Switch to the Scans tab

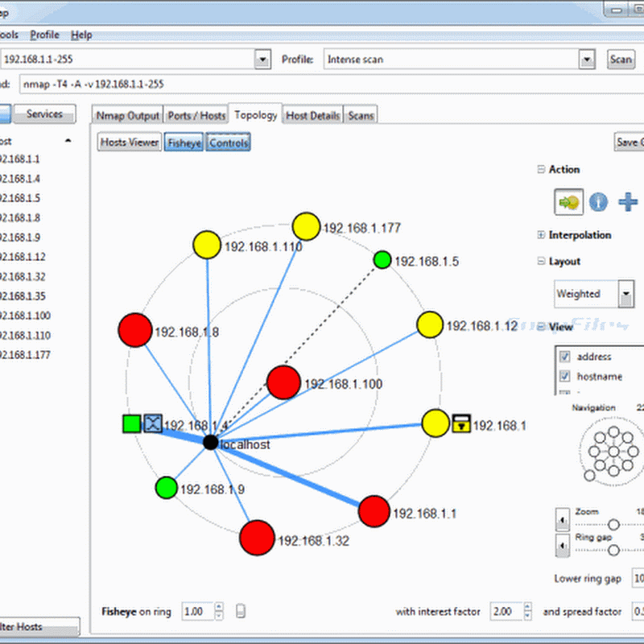[361, 115]
